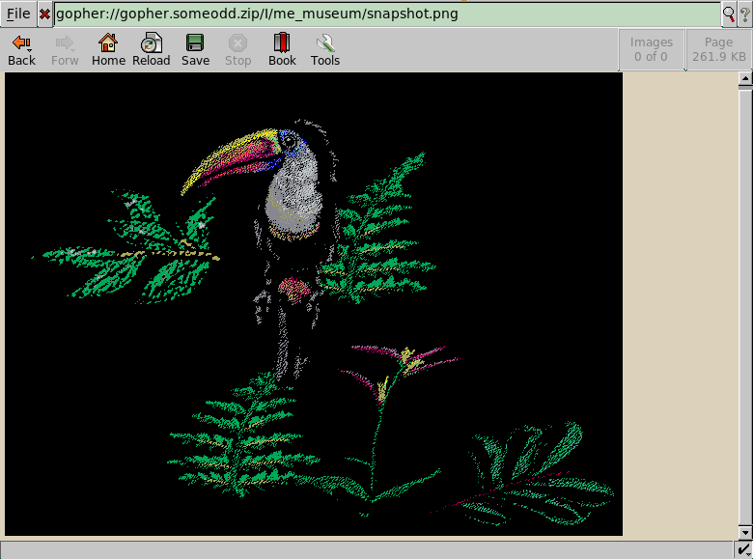This screenshot has width=753, height=560.
Task: Click the question mark help icon
Action: coord(744,14)
